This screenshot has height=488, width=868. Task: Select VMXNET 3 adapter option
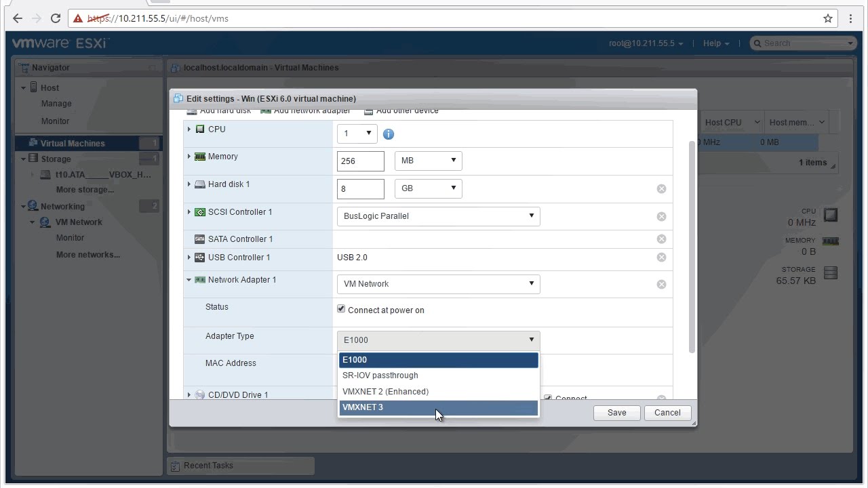pos(438,407)
